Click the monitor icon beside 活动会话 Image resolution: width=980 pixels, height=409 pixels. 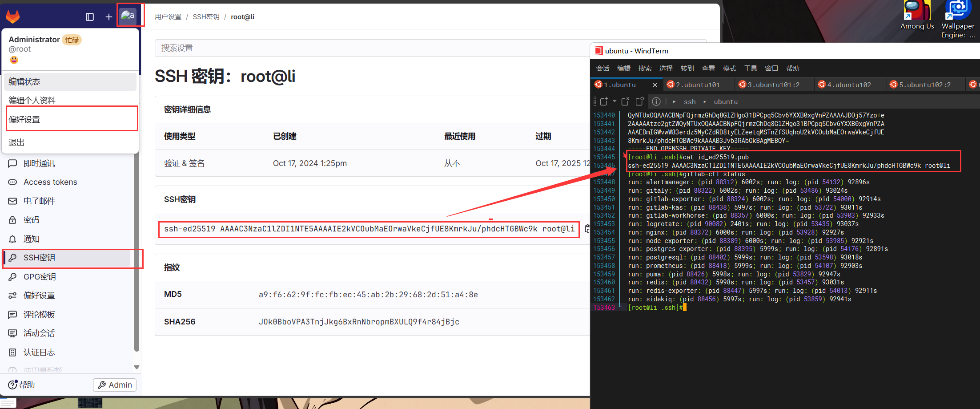12,333
